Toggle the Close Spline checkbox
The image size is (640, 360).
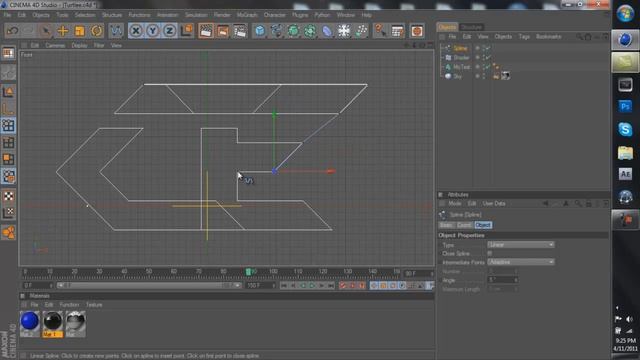point(489,253)
